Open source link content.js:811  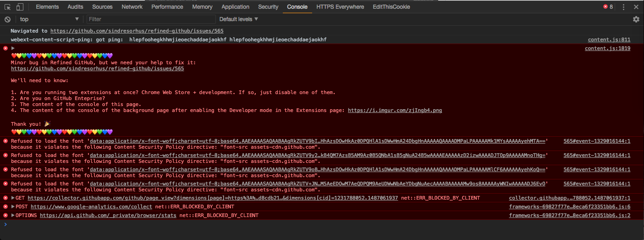pos(609,40)
